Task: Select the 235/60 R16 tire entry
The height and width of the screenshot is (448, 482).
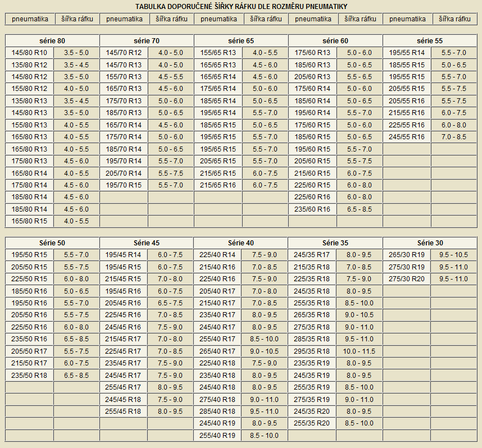Action: tap(313, 209)
